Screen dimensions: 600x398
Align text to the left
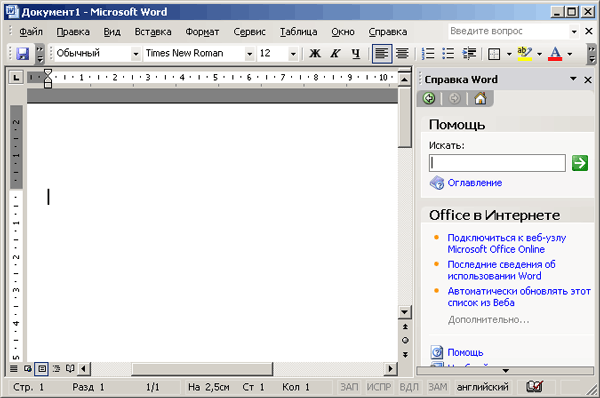[x=382, y=54]
